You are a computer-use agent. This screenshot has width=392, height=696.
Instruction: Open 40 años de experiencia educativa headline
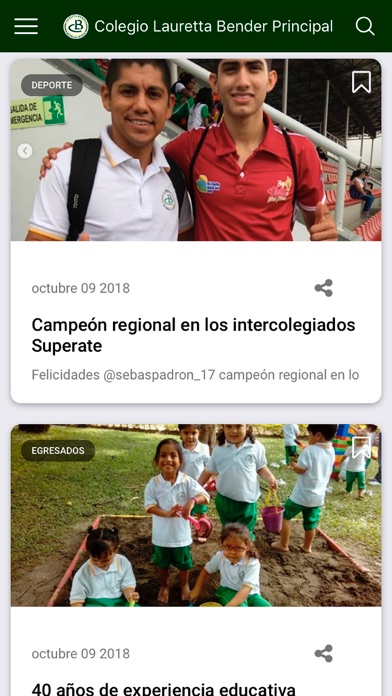coord(163,689)
